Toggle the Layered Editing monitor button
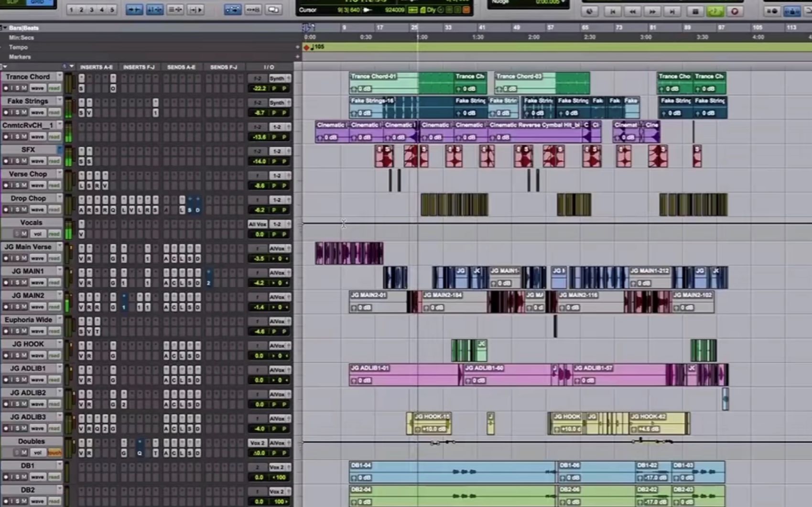This screenshot has width=812, height=507. point(273,10)
